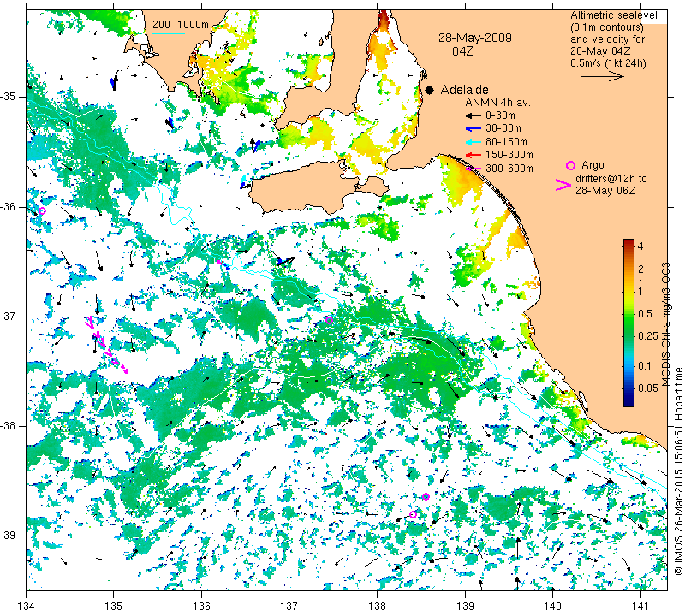Image resolution: width=685 pixels, height=616 pixels.
Task: Click the latitude axis label -35
Action: [9, 97]
